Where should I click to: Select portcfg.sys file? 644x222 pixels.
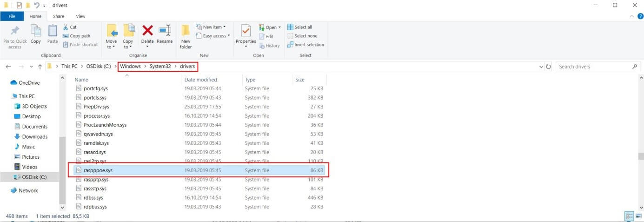[199, 88]
